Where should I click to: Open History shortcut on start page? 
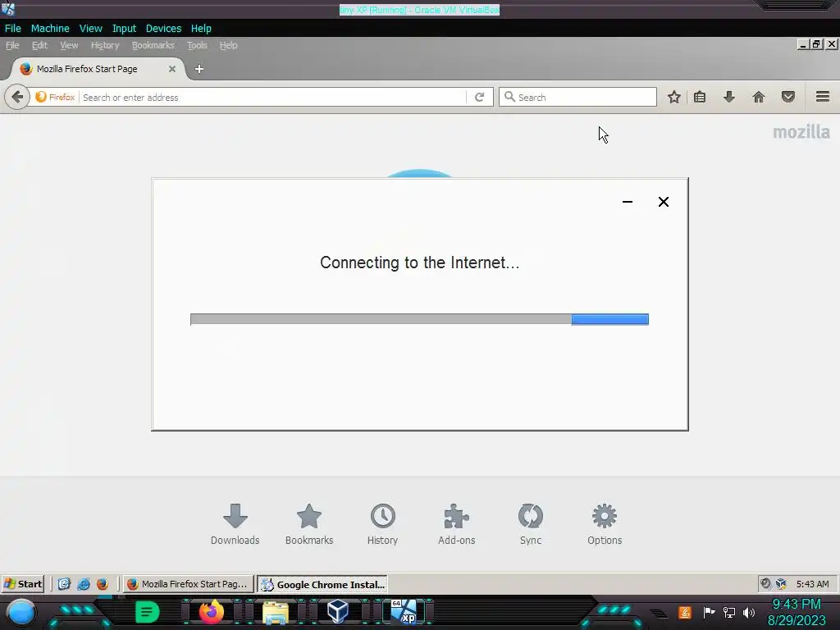(382, 524)
